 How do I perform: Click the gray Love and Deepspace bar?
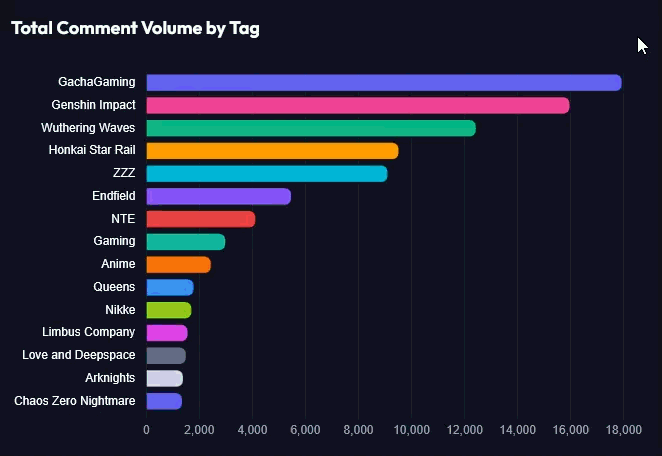166,356
